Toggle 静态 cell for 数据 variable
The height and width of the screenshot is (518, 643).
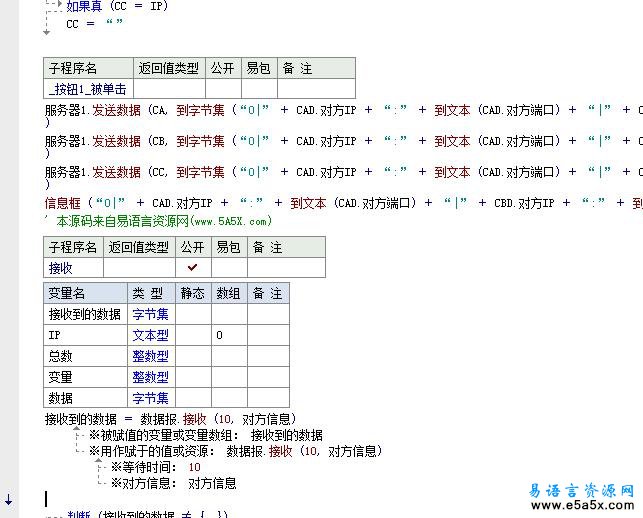193,398
